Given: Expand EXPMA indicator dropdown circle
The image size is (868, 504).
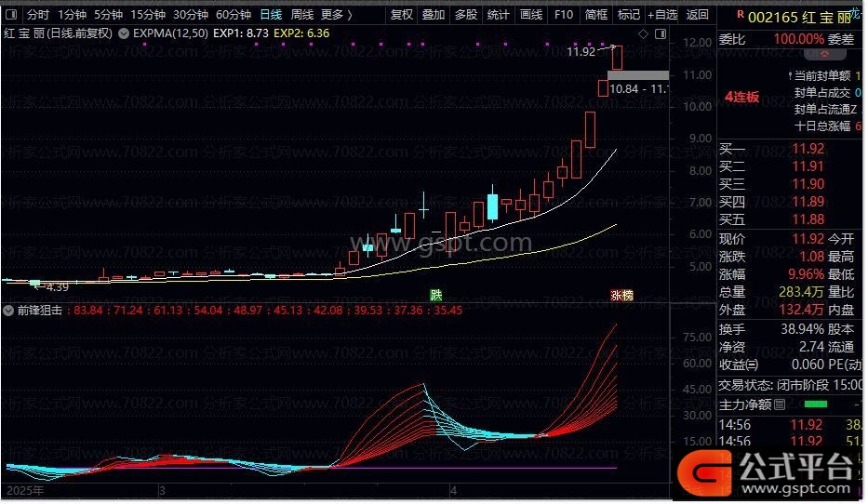Looking at the screenshot, I should (x=124, y=33).
